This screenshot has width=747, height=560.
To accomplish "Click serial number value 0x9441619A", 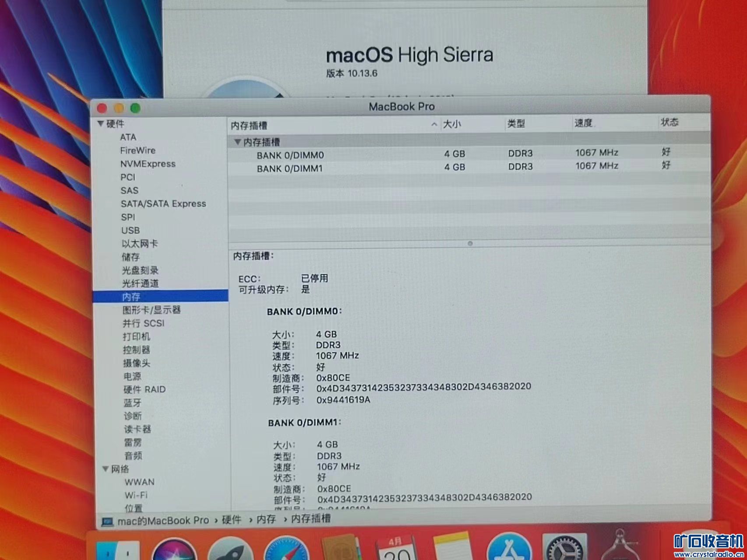I will (343, 400).
